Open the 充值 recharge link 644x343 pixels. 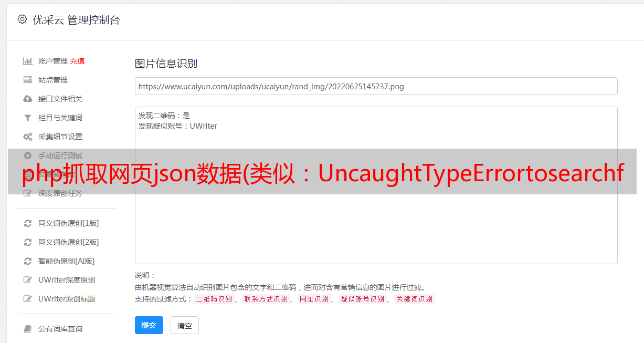(x=77, y=61)
